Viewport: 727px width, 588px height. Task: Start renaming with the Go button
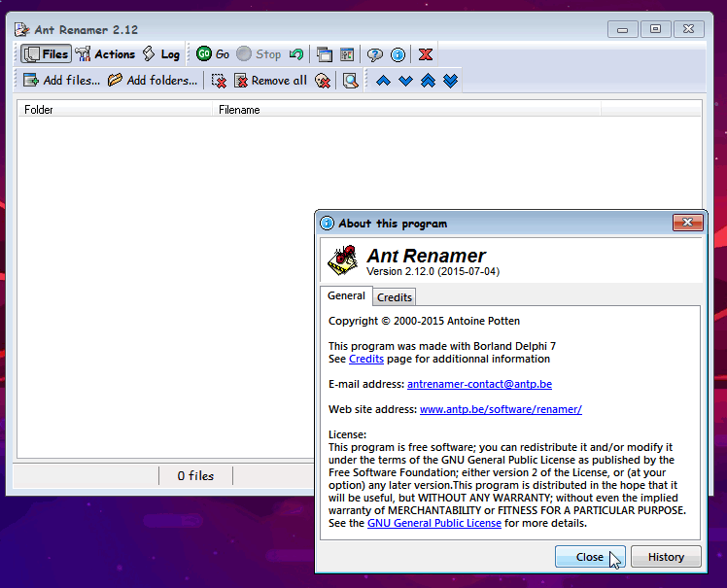click(213, 54)
